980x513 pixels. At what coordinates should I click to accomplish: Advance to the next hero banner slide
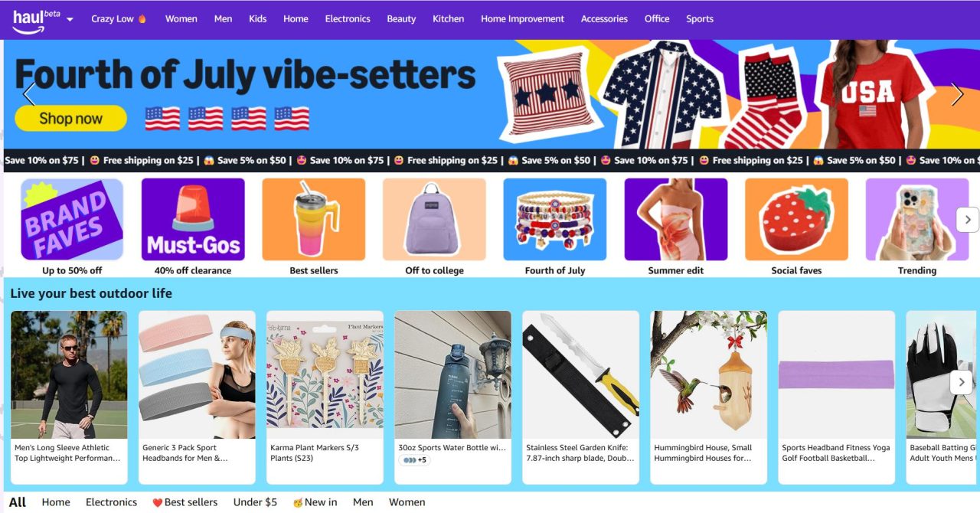coord(957,94)
